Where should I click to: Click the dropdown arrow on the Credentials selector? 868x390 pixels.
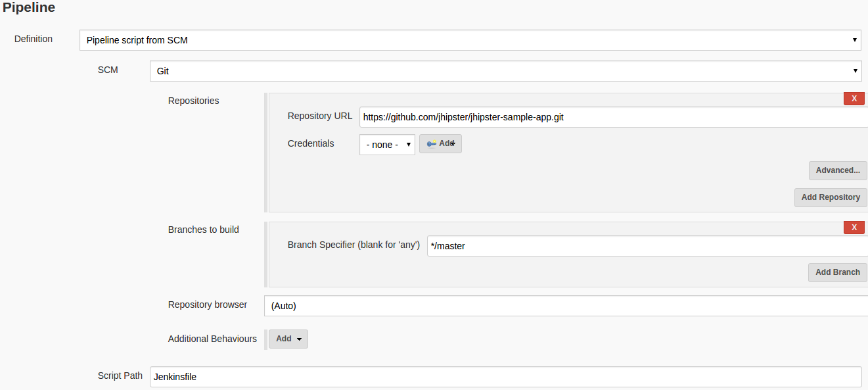point(409,143)
